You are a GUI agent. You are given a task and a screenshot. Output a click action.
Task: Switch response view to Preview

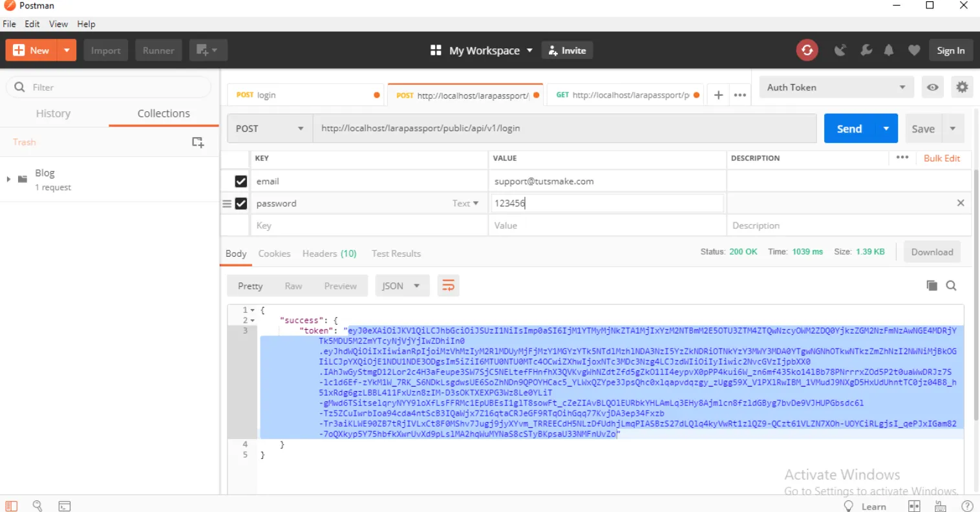(340, 286)
